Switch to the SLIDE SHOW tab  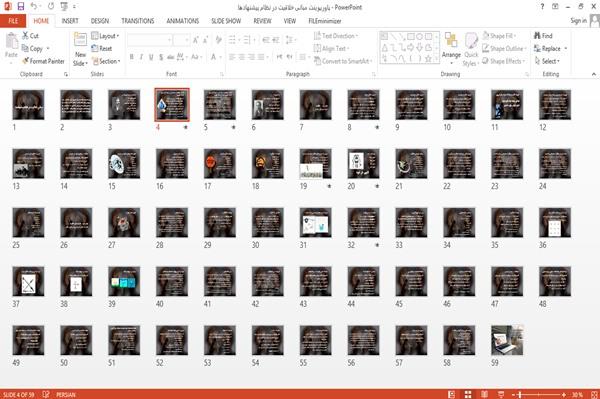coord(226,21)
